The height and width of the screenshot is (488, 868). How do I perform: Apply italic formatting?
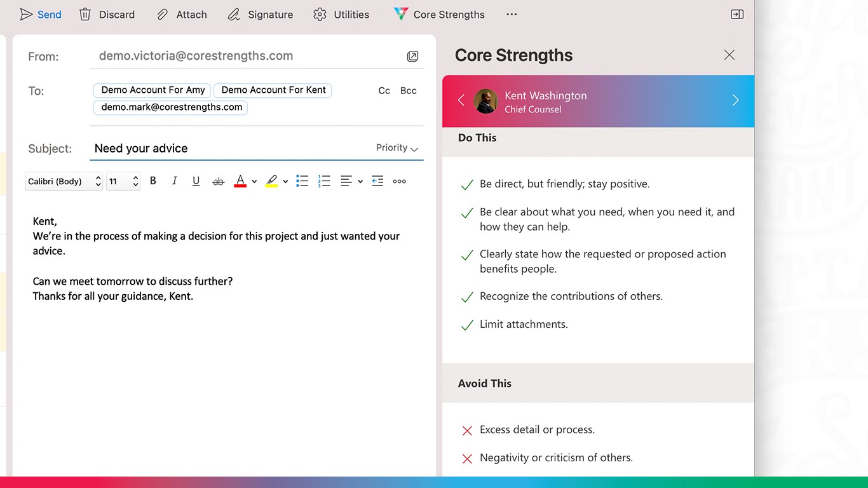point(174,181)
